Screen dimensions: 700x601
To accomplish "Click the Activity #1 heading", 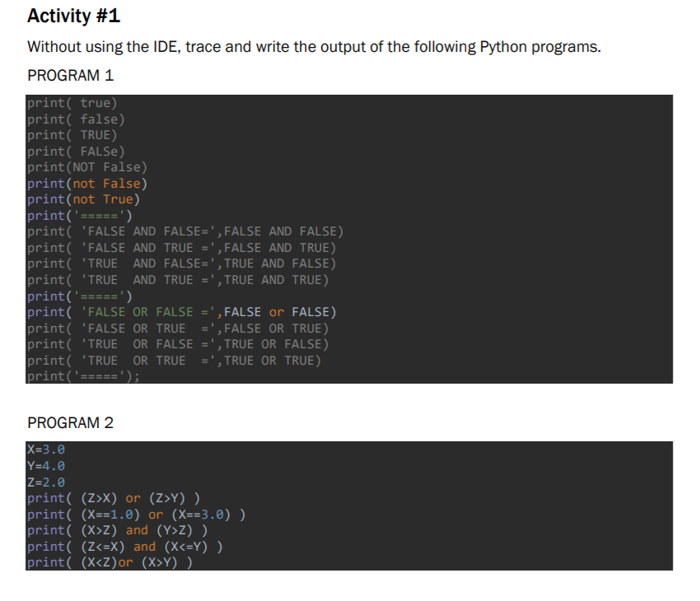I will pyautogui.click(x=74, y=16).
